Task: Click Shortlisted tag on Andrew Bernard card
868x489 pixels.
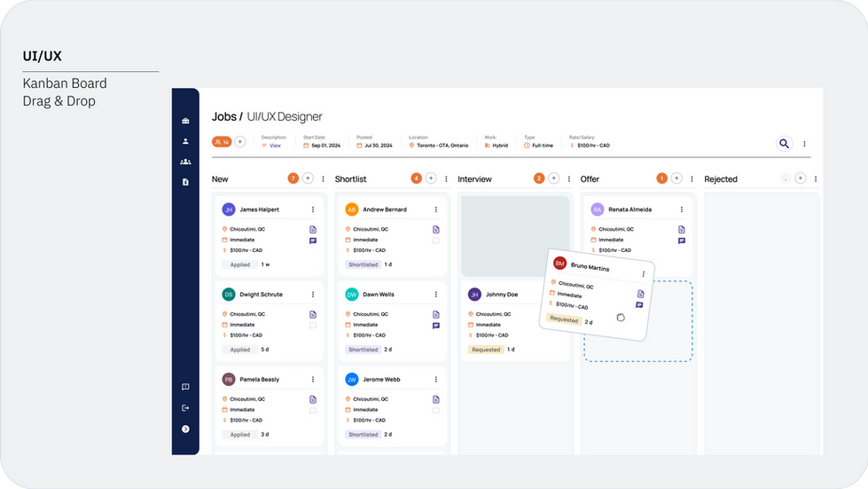Action: 364,264
